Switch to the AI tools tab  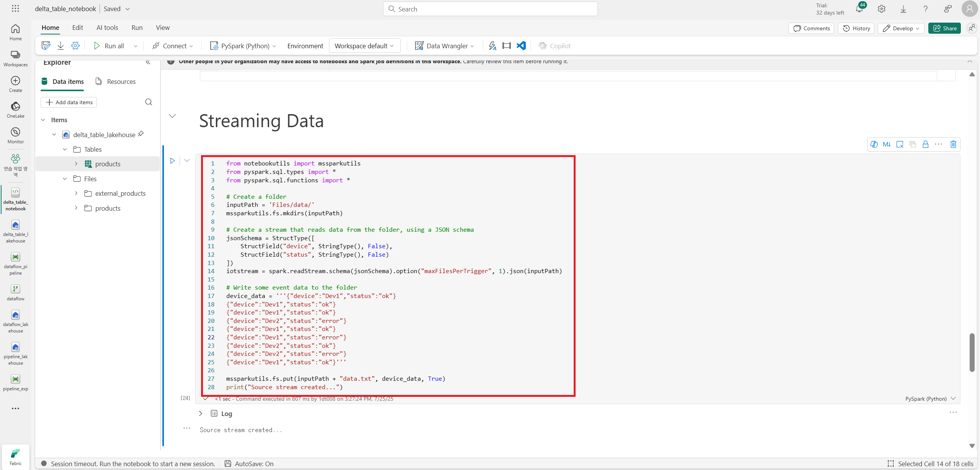pyautogui.click(x=107, y=28)
